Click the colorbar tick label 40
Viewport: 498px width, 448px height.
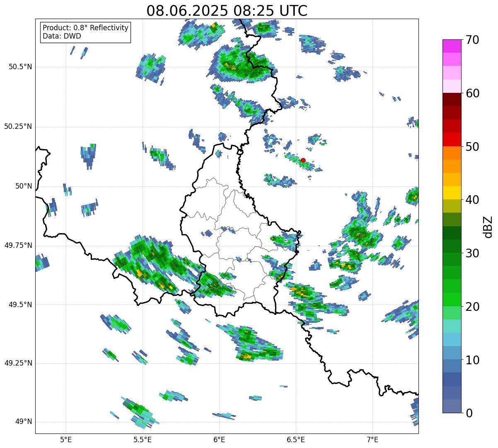pyautogui.click(x=472, y=200)
